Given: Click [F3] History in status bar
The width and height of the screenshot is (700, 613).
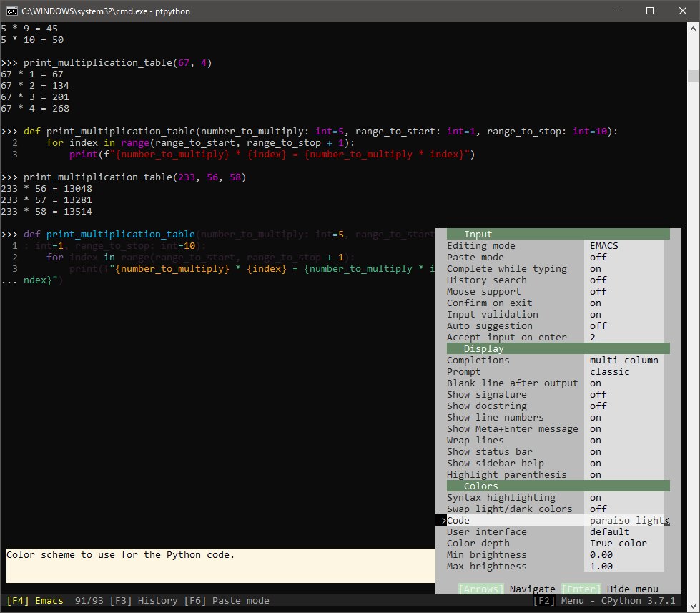Looking at the screenshot, I should coord(143,601).
